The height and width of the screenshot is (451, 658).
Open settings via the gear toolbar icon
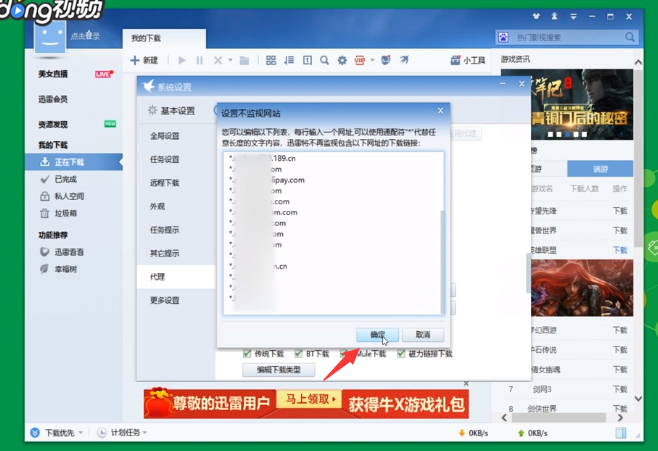[342, 60]
